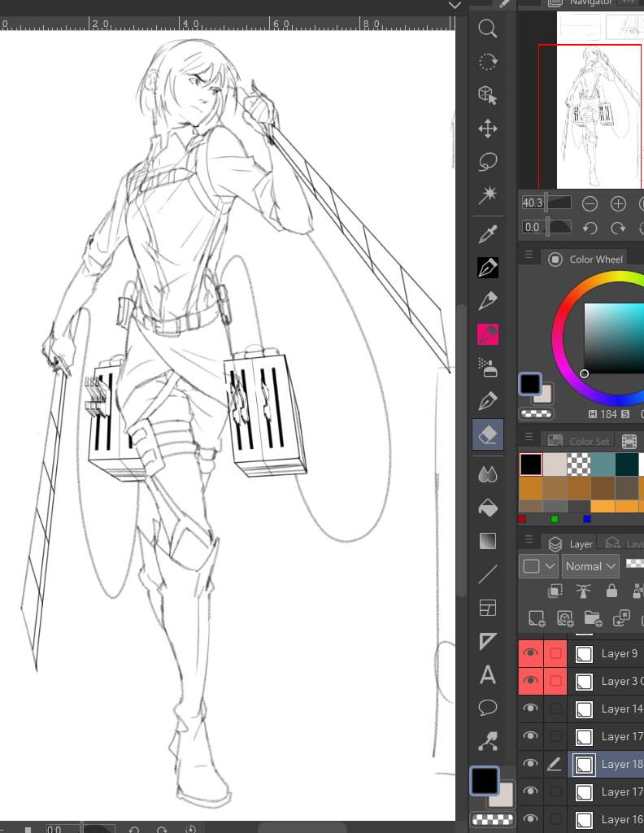Select the Eraser tool
Viewport: 644px width, 833px height.
pos(487,435)
